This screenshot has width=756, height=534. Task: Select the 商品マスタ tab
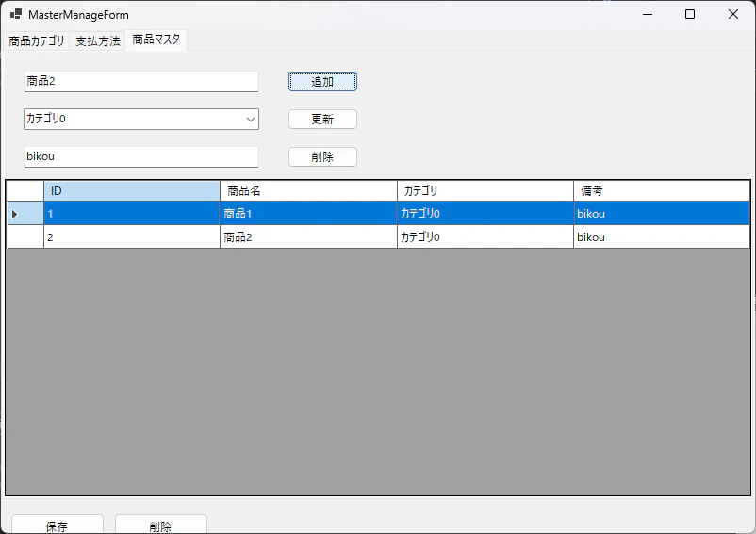tap(156, 40)
